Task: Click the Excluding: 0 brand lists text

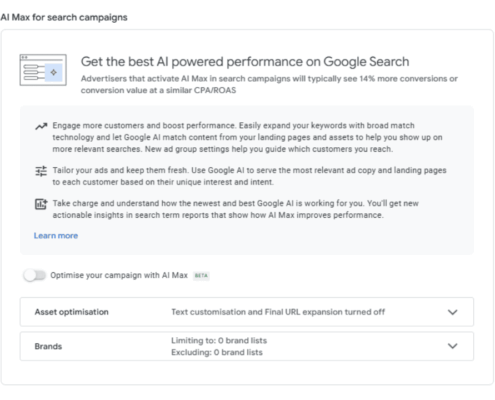Action: click(217, 352)
